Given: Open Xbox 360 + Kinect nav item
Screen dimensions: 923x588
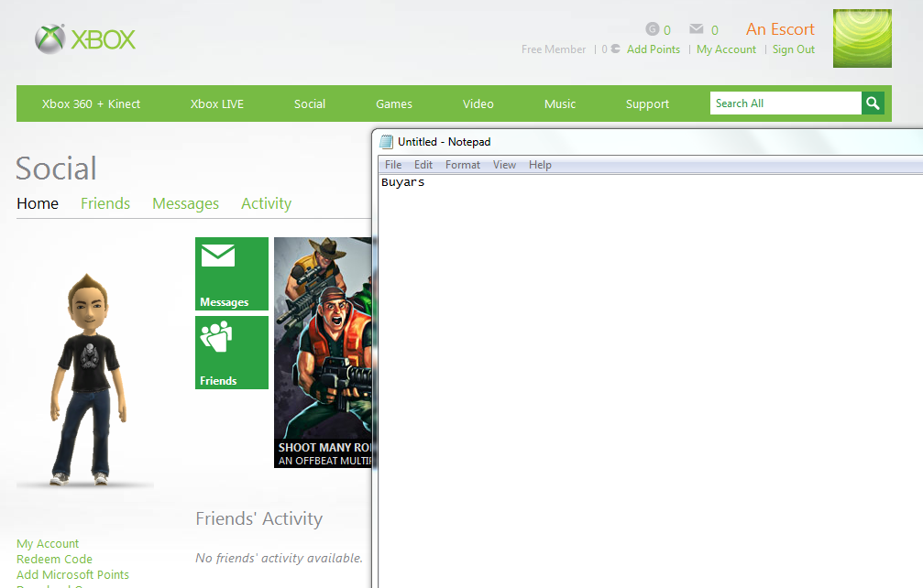Looking at the screenshot, I should point(92,104).
